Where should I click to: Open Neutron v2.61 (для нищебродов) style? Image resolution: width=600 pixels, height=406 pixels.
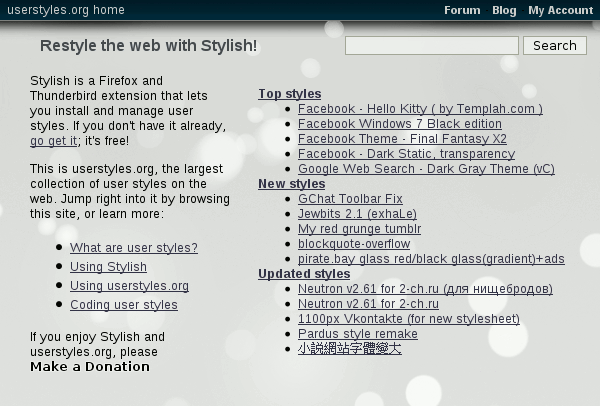(426, 289)
